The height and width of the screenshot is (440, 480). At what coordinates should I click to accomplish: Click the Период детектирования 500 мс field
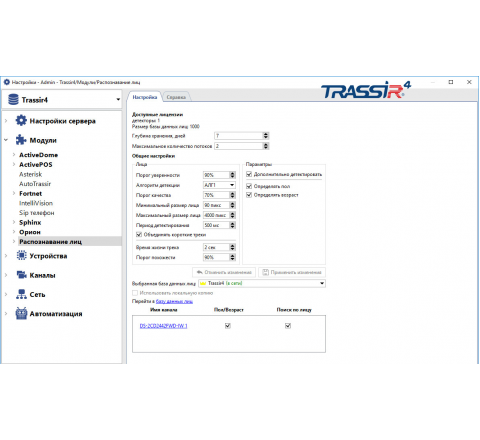coord(216,225)
